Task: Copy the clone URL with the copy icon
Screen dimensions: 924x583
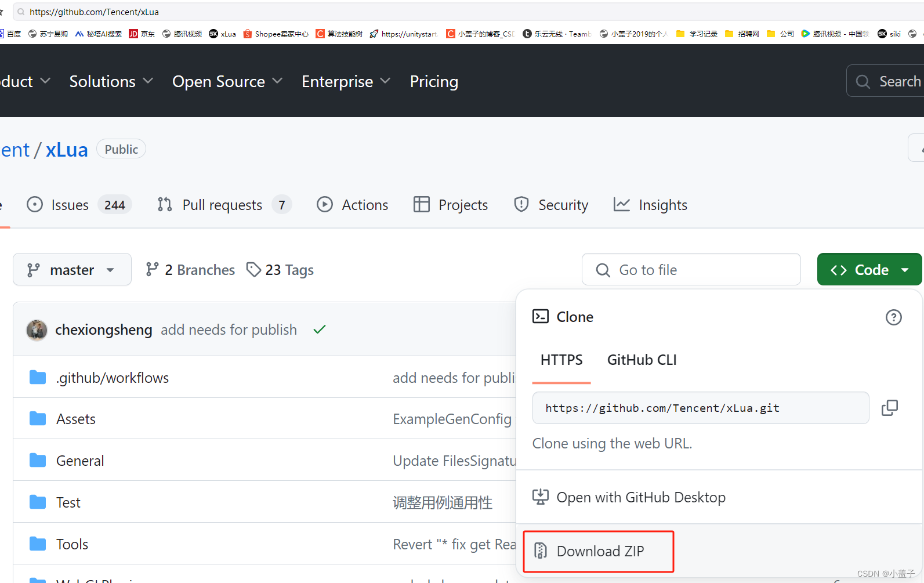Action: pos(889,408)
